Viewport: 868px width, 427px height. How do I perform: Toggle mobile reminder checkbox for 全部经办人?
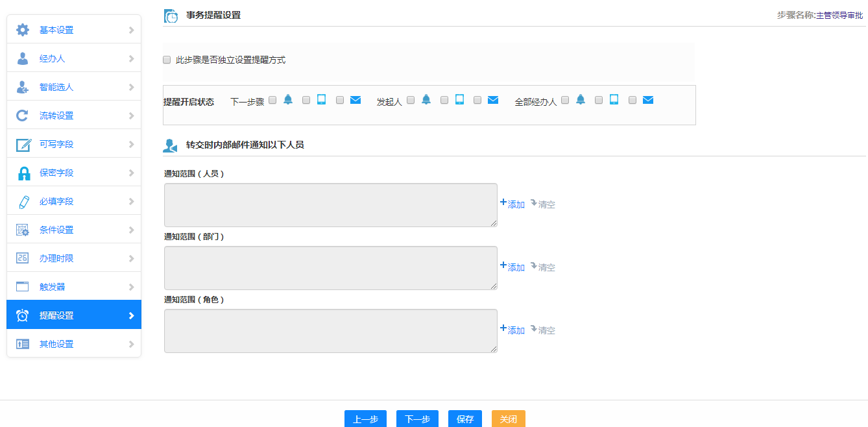pos(599,100)
